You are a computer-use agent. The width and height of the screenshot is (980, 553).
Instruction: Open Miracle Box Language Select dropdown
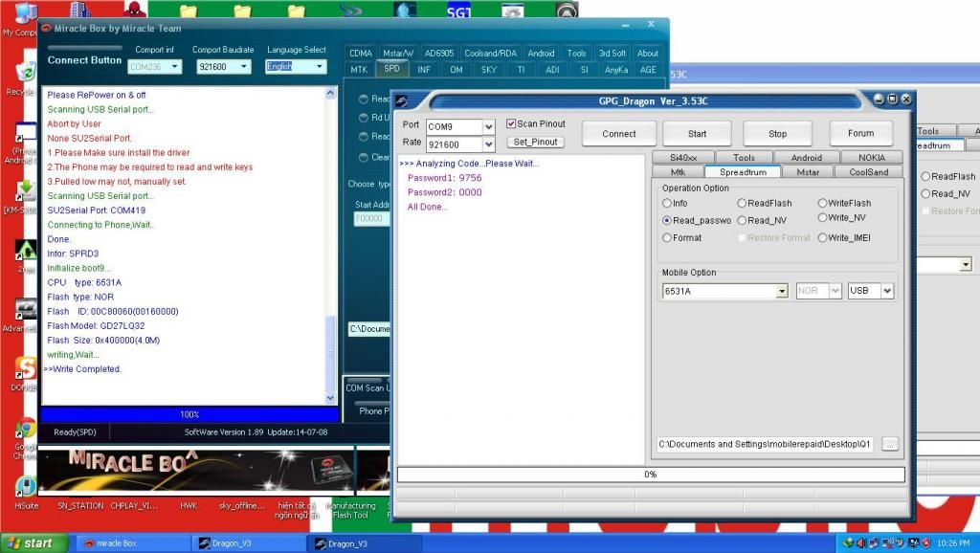[320, 66]
